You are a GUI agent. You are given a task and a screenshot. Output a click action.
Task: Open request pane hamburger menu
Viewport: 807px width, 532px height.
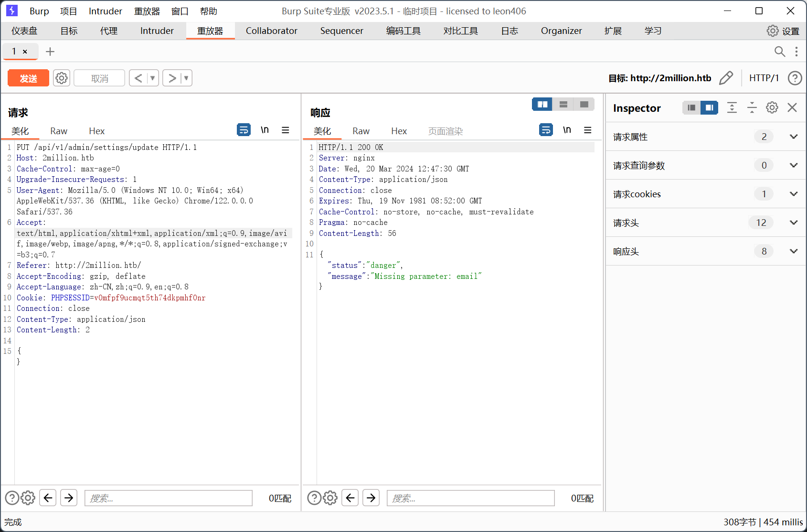[x=286, y=130]
